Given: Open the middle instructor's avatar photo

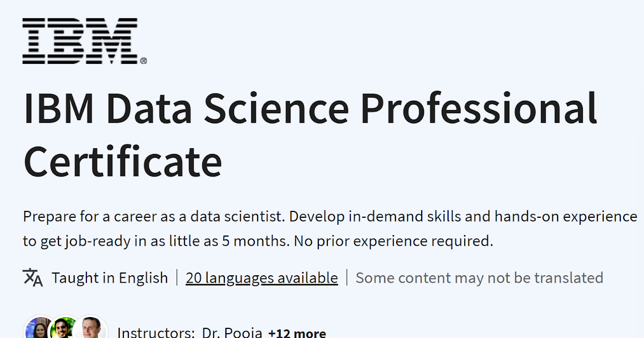Looking at the screenshot, I should coord(64,328).
